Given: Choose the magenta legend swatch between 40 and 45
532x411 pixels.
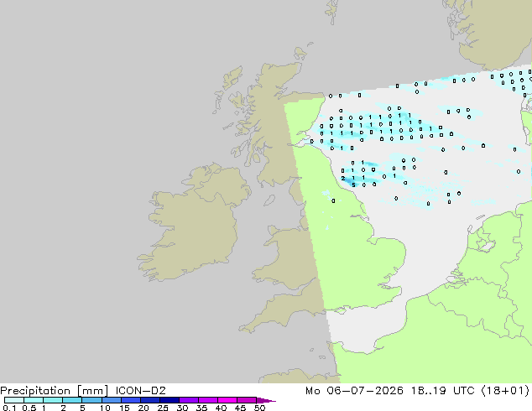Looking at the screenshot, I should tap(227, 400).
